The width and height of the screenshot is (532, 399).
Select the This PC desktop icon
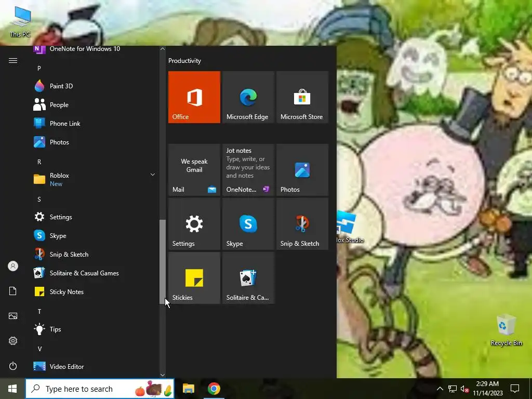[x=20, y=22]
